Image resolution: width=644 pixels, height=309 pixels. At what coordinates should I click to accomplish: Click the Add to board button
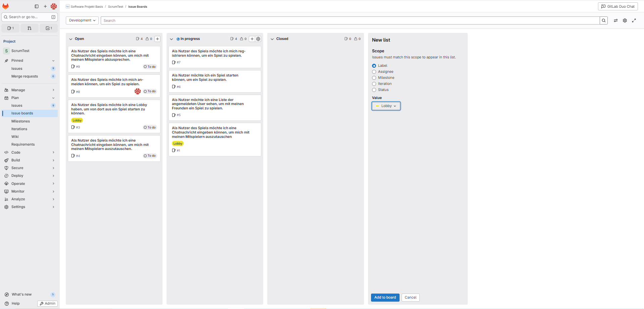[385, 298]
